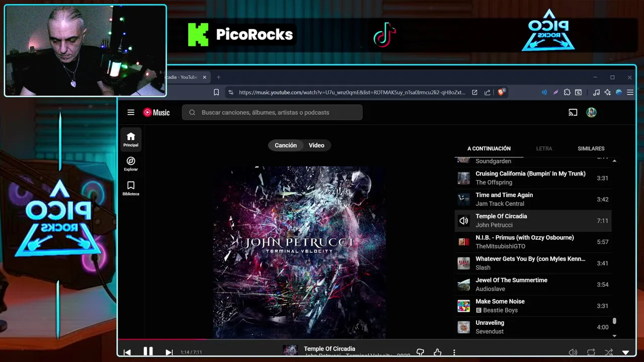Open the account avatar menu
Image resolution: width=644 pixels, height=362 pixels.
pyautogui.click(x=591, y=113)
